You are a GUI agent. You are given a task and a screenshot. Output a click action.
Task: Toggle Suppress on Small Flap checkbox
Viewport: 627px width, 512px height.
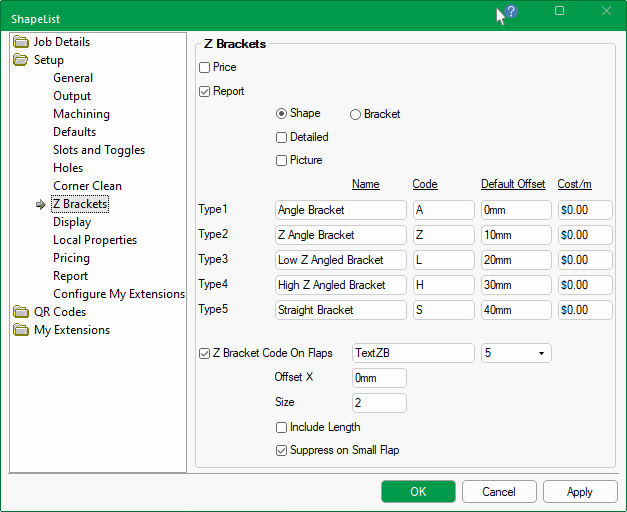pos(282,451)
